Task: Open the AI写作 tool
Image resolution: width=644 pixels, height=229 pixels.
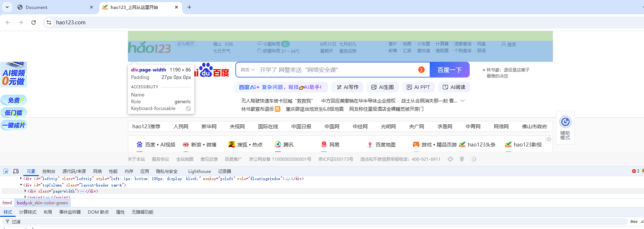Action: pos(347,87)
